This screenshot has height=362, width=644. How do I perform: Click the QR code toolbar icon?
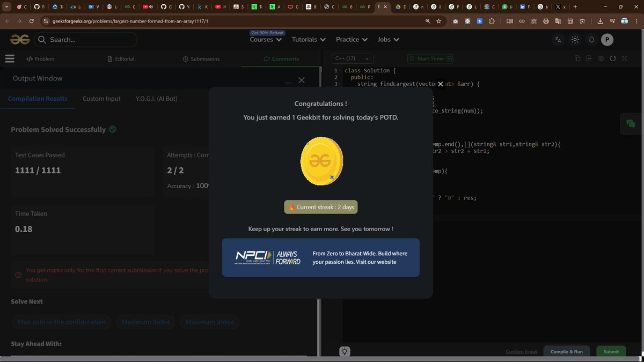(534, 21)
